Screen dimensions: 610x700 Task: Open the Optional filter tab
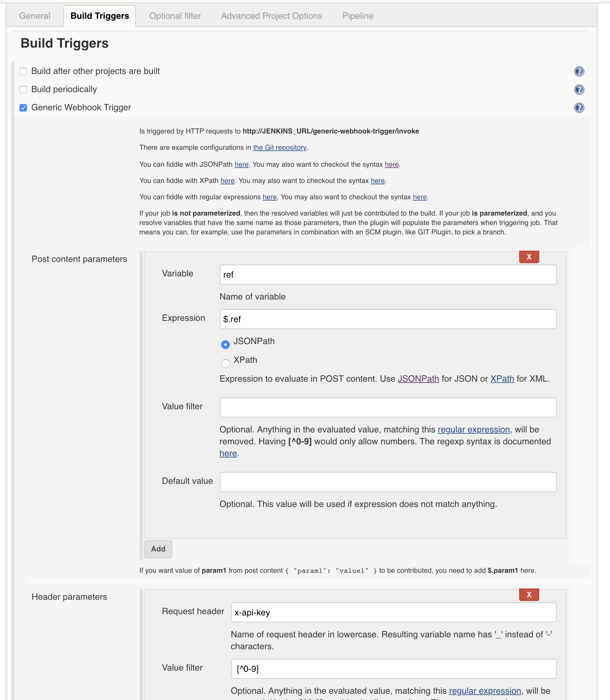click(x=175, y=16)
